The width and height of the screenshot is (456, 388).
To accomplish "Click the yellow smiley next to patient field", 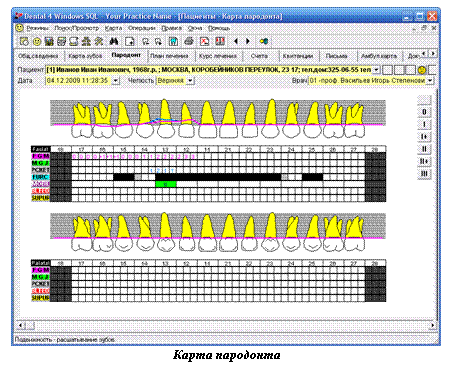I will coord(422,70).
